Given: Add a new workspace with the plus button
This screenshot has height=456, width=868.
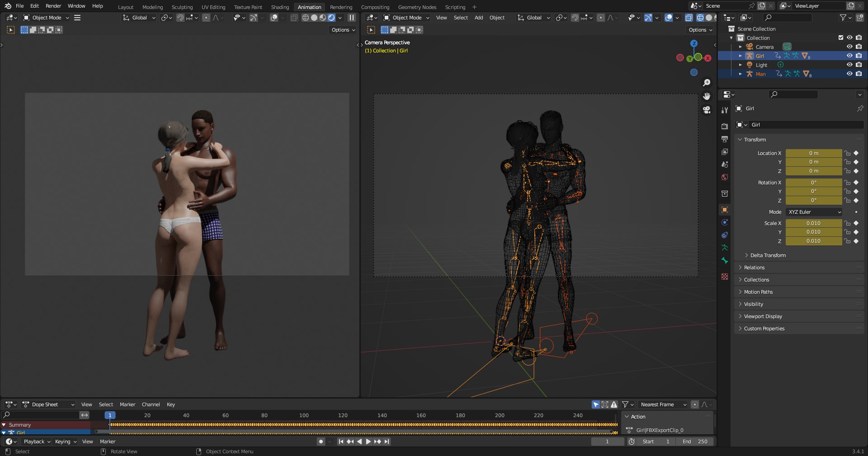Looking at the screenshot, I should 474,7.
